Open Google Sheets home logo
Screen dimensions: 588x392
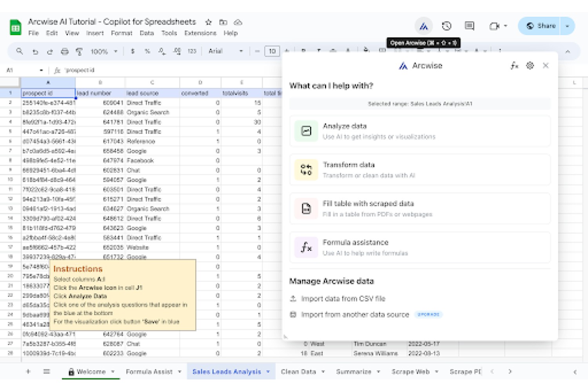click(x=15, y=27)
